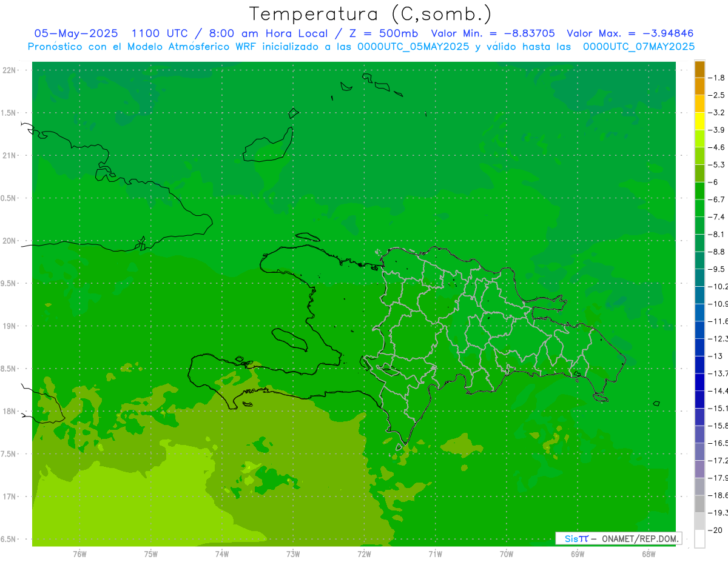Click the -8.1 legend value

tap(716, 235)
